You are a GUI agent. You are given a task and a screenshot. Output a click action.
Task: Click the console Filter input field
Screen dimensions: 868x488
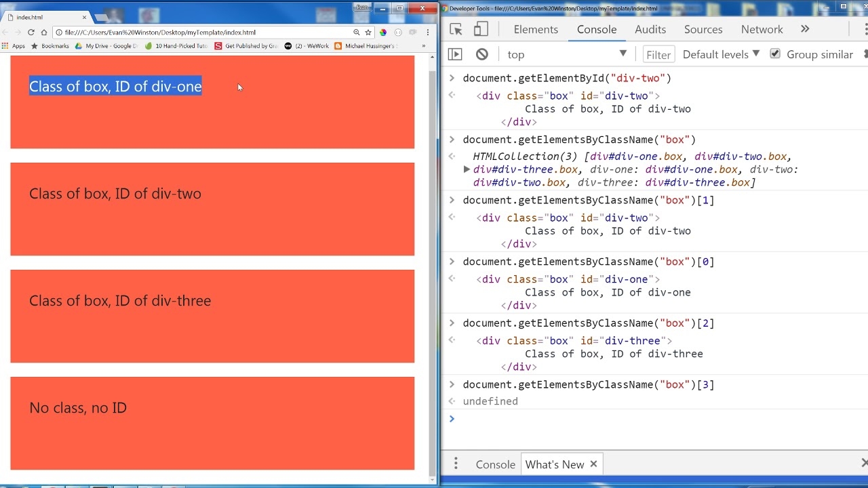point(658,55)
